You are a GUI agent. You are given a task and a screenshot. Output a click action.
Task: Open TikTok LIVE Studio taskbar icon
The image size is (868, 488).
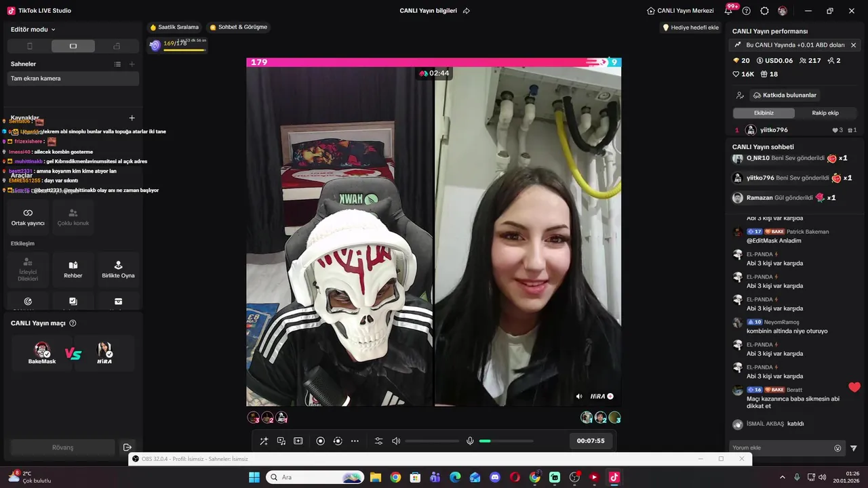coord(614,477)
